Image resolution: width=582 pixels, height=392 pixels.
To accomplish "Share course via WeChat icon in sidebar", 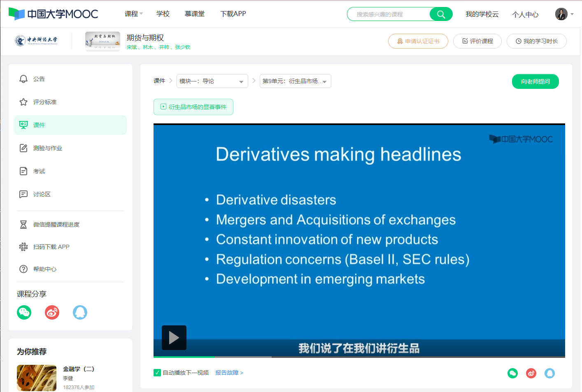I will (24, 313).
